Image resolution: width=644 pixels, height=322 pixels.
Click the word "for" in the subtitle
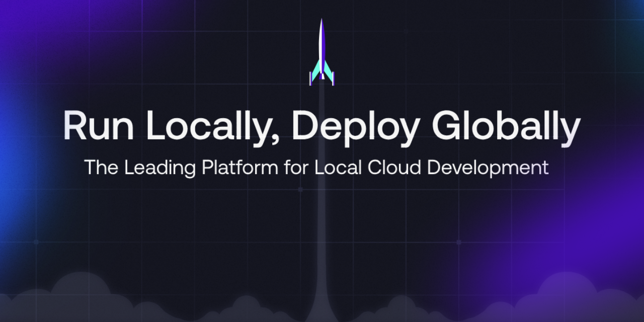pos(296,167)
